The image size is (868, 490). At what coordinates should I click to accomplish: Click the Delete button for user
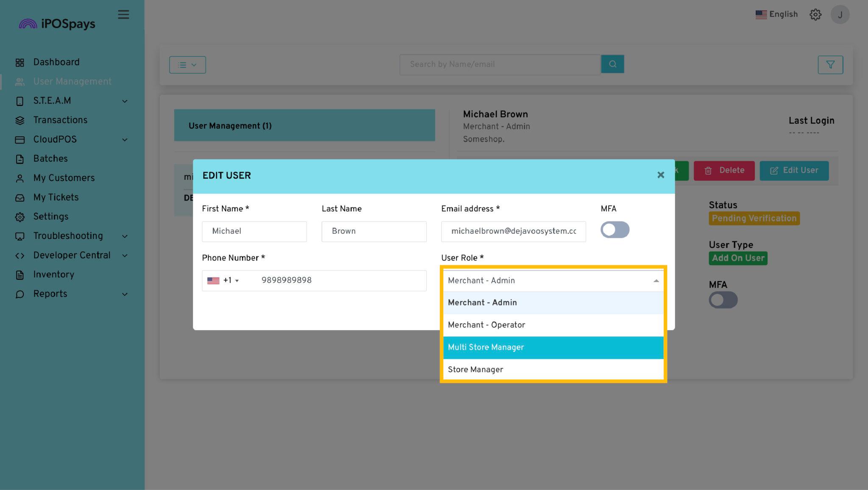coord(724,170)
